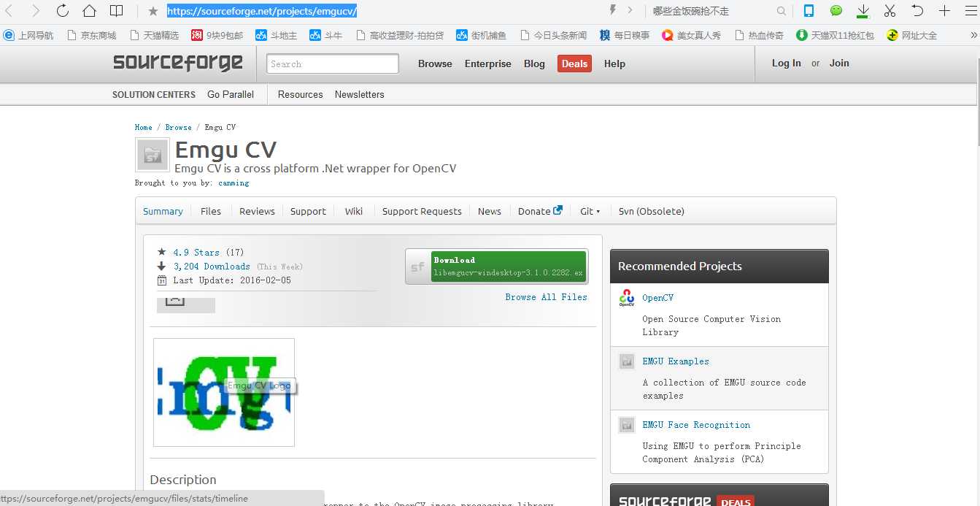Switch to the Files tab

click(x=211, y=211)
